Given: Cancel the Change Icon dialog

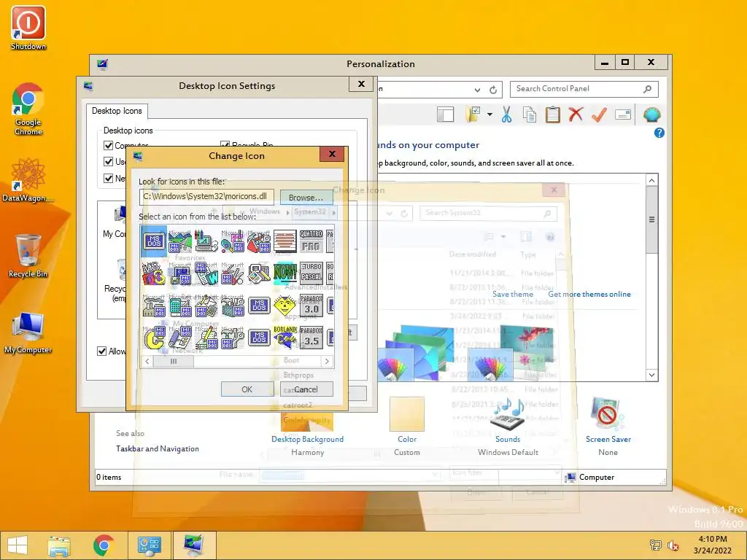Looking at the screenshot, I should pyautogui.click(x=306, y=389).
